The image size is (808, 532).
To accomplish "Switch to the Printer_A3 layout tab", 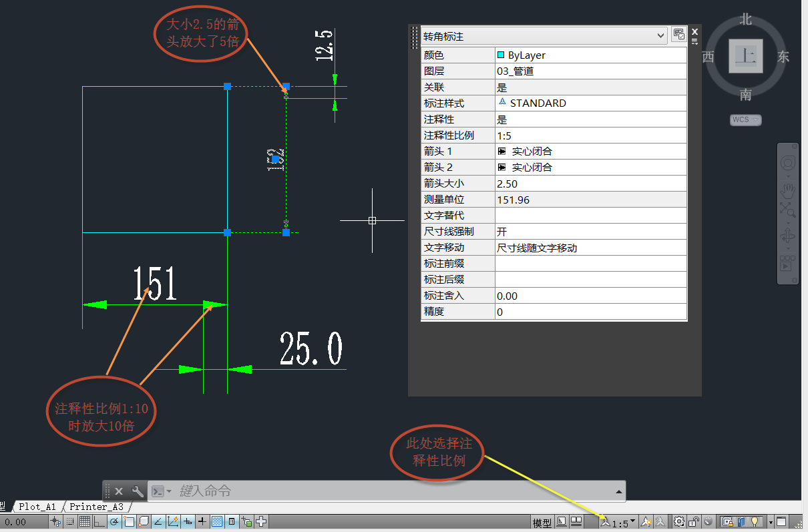I will (x=97, y=506).
